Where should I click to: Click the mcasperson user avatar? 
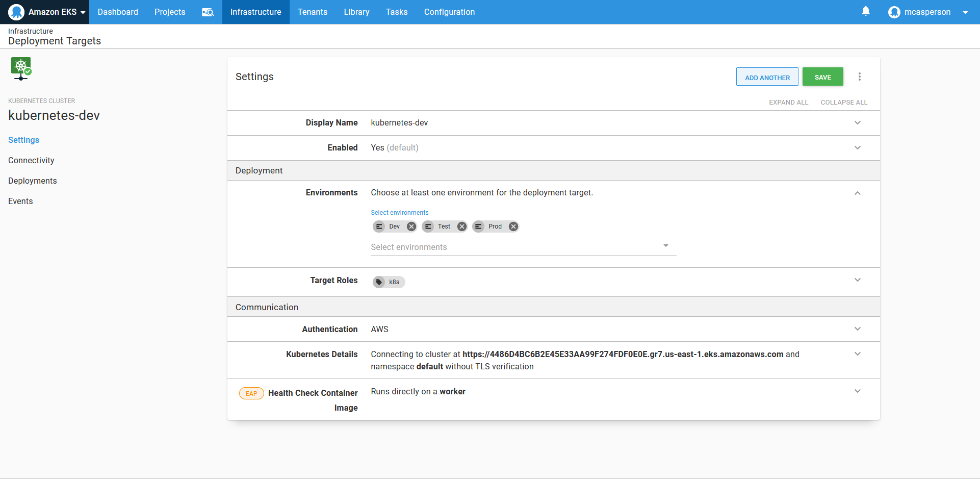(x=894, y=12)
